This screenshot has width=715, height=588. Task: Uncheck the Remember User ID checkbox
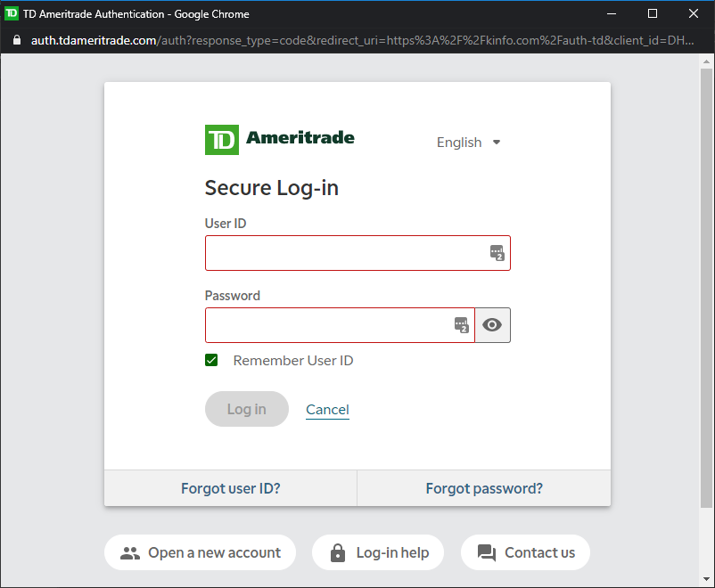[211, 360]
